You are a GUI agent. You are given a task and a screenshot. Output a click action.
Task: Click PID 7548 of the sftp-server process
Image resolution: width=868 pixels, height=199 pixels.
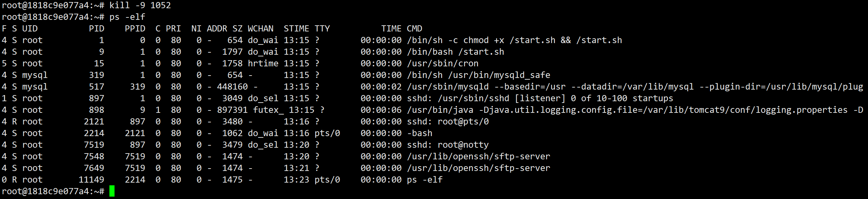(x=94, y=156)
